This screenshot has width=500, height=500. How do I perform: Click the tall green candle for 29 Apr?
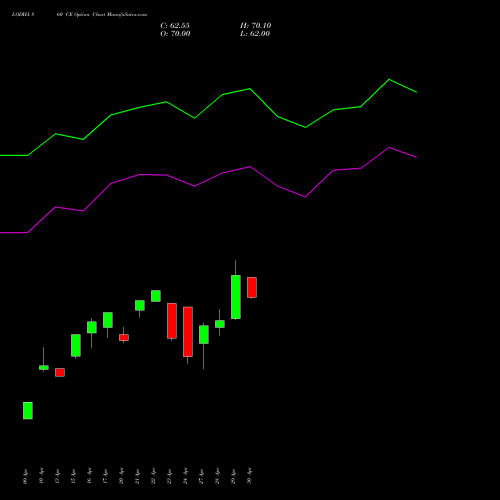pos(236,297)
